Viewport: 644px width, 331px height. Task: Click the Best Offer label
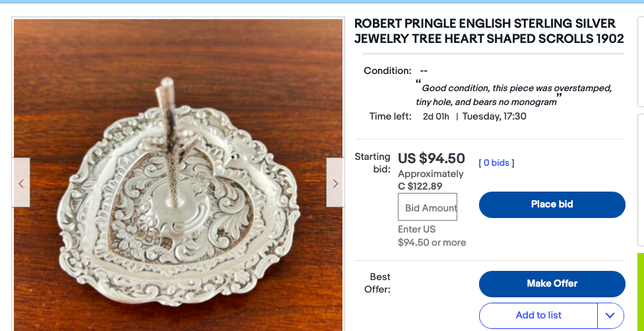pyautogui.click(x=379, y=283)
